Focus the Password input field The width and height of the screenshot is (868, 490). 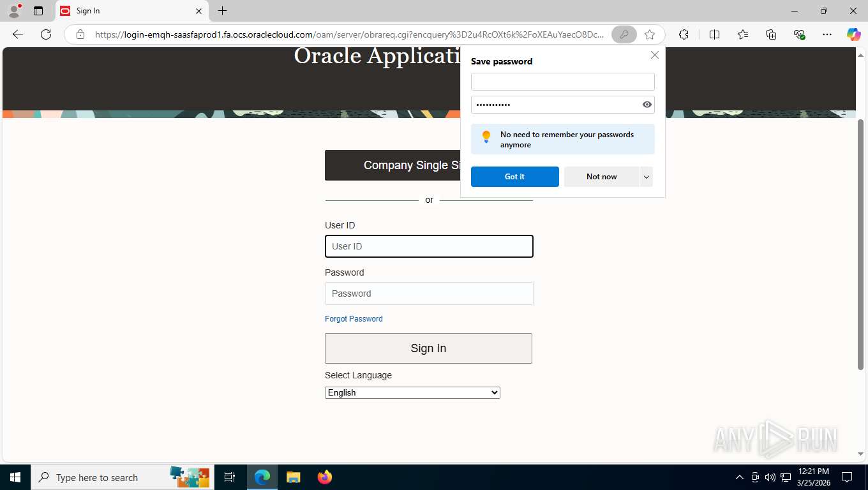pos(429,293)
